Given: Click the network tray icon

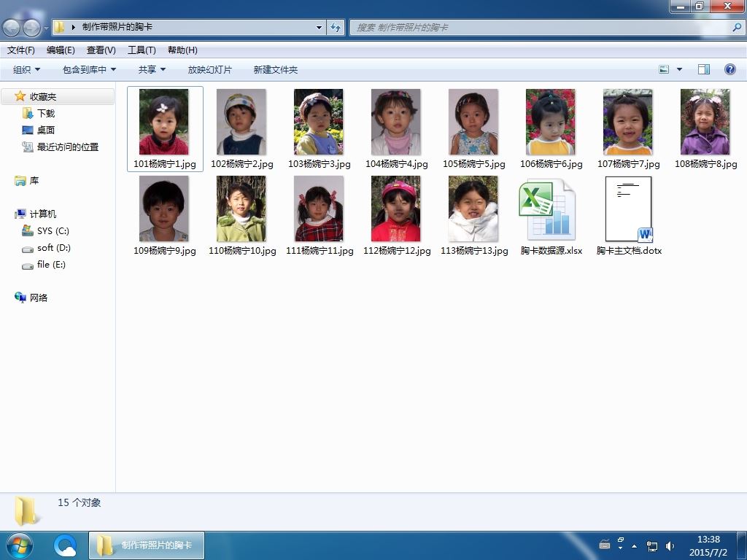Looking at the screenshot, I should click(651, 545).
